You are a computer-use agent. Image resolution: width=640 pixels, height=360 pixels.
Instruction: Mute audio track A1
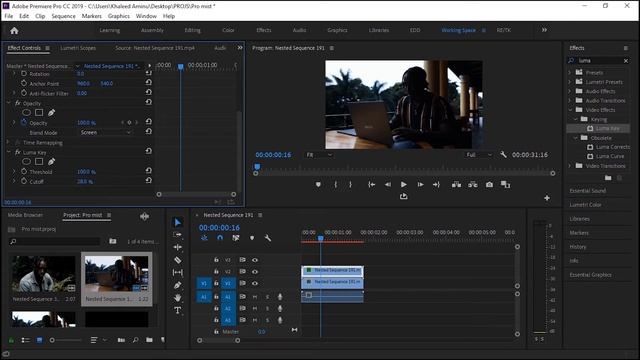(255, 297)
